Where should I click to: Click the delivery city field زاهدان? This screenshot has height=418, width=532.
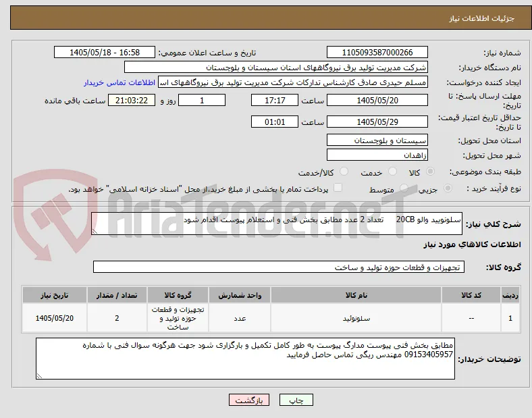coord(377,155)
